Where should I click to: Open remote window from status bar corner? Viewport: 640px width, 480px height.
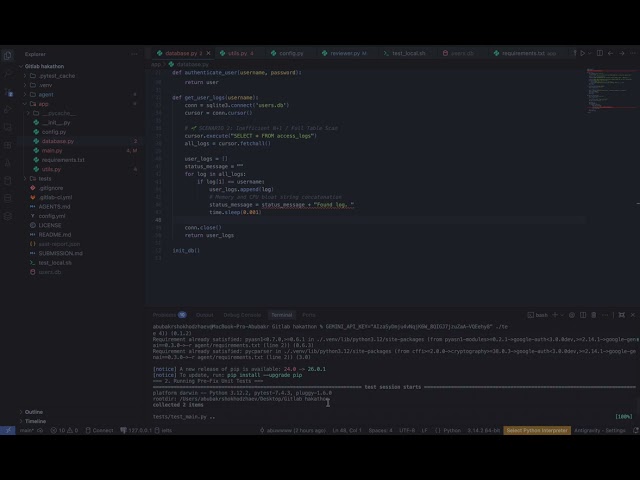8,430
